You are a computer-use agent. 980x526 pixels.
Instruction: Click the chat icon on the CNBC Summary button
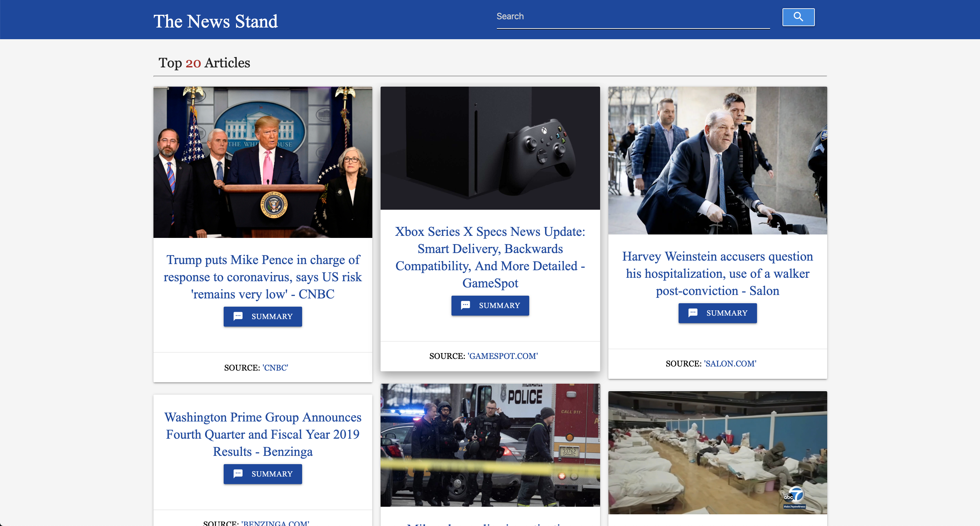tap(238, 316)
